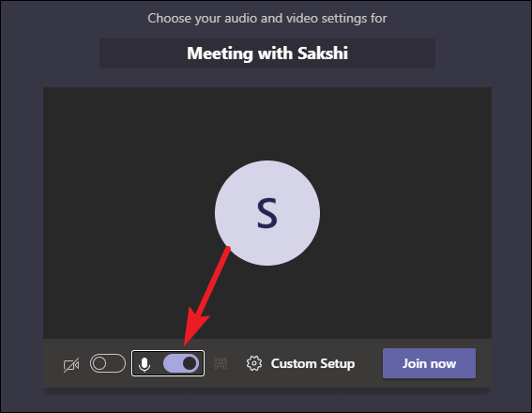
Task: Mute using the microphone toggle switch
Action: pos(181,363)
